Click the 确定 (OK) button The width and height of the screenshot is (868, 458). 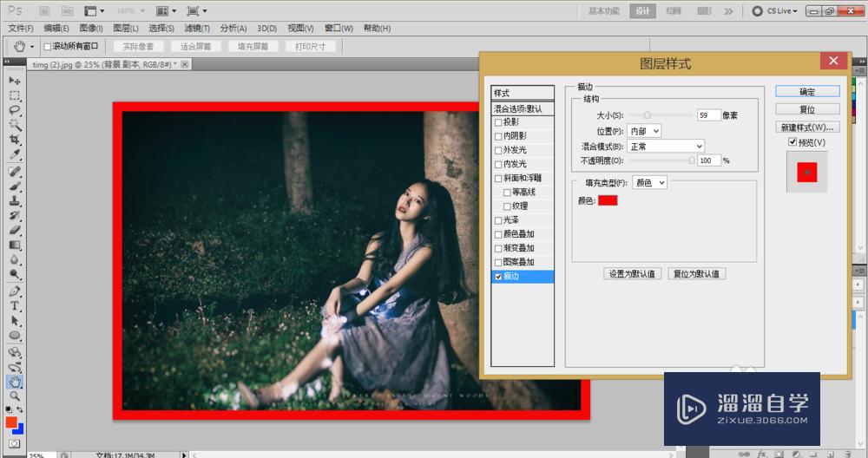807,91
